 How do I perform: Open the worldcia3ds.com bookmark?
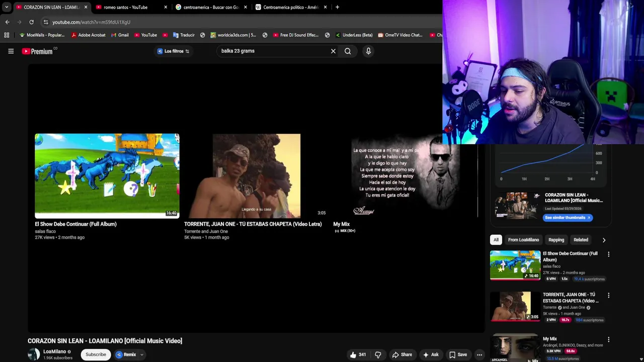pyautogui.click(x=233, y=35)
